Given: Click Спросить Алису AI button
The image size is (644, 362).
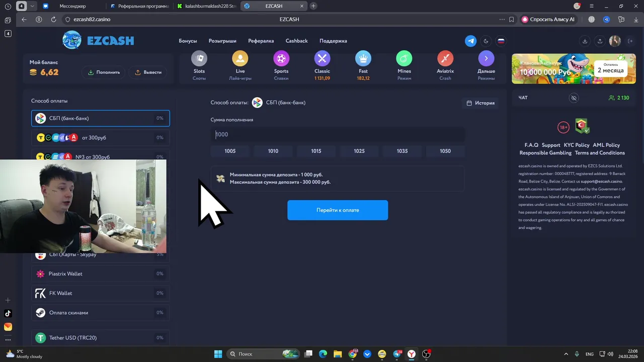Looking at the screenshot, I should click(x=548, y=19).
